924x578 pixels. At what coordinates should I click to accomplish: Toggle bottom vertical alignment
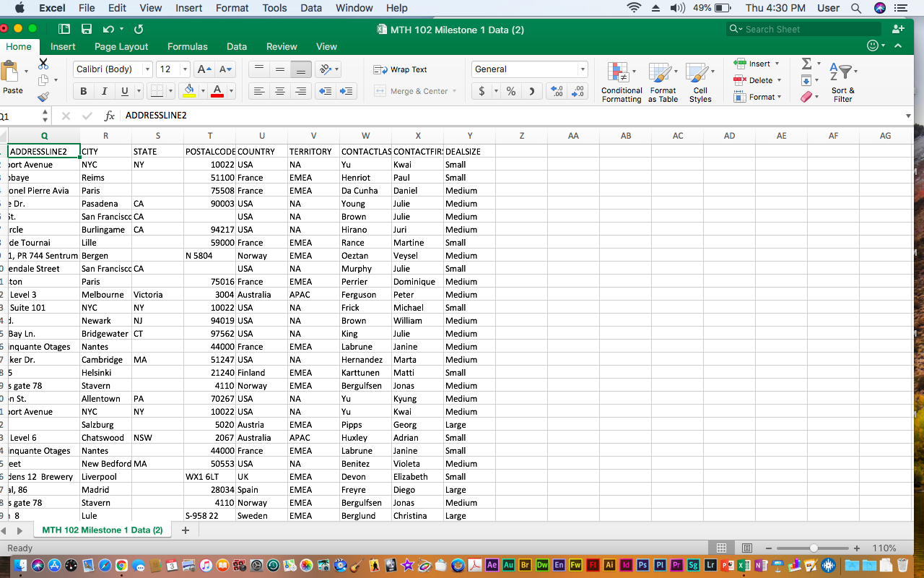[x=301, y=69]
